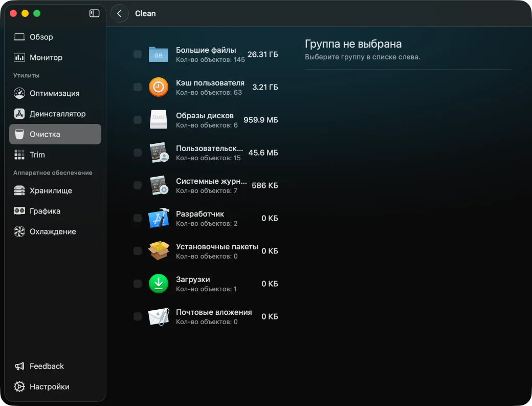Enable the Образы дисков checkbox
The width and height of the screenshot is (532, 406).
138,120
